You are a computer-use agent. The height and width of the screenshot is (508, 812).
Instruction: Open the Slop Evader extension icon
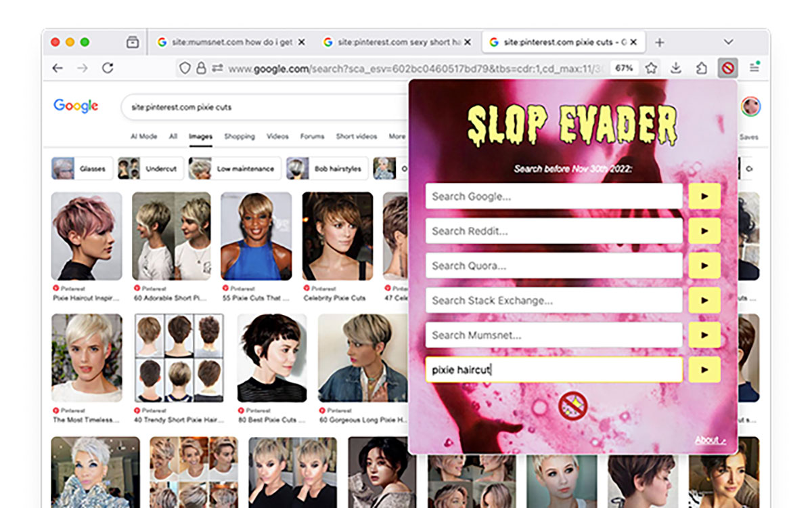(729, 68)
